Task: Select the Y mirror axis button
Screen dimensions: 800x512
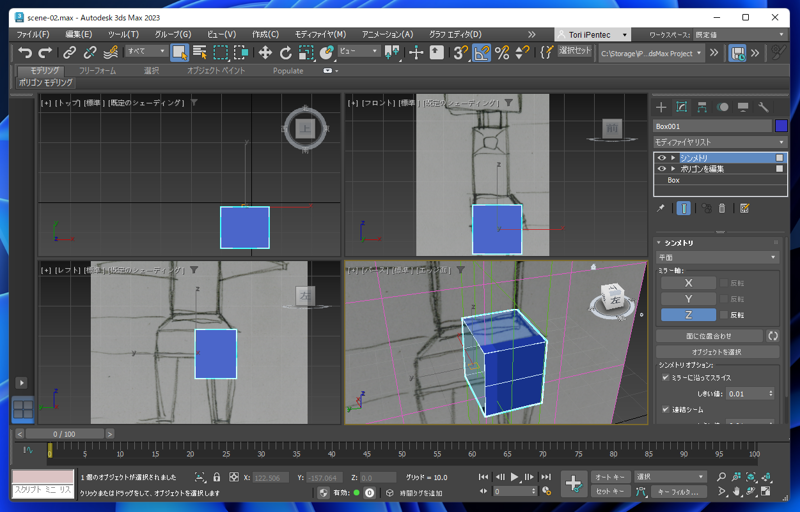Action: [688, 299]
